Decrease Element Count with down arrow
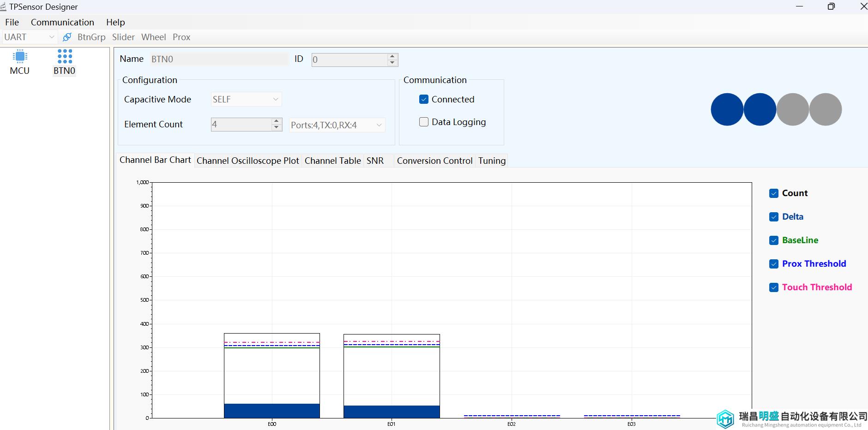This screenshot has width=868, height=430. [277, 127]
